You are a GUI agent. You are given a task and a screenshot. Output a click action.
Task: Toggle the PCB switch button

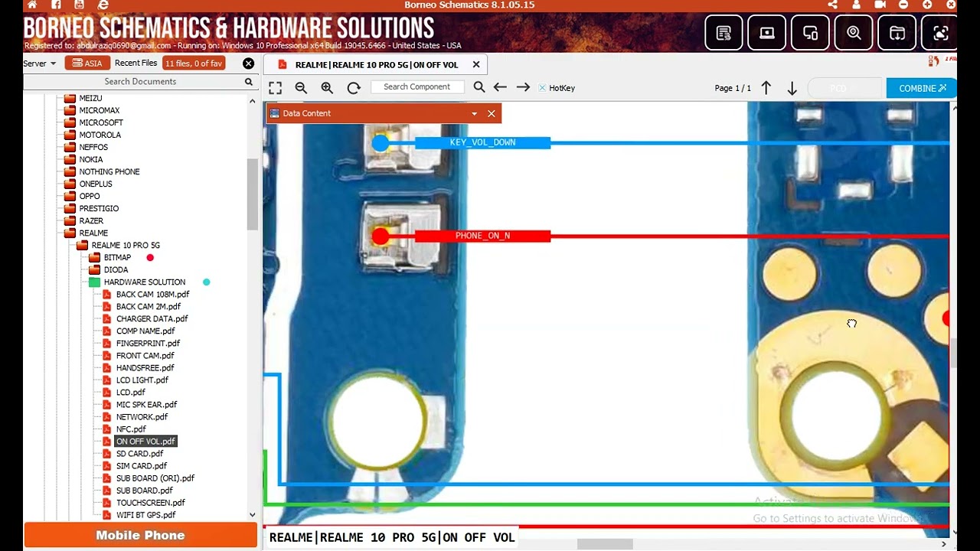tap(844, 88)
